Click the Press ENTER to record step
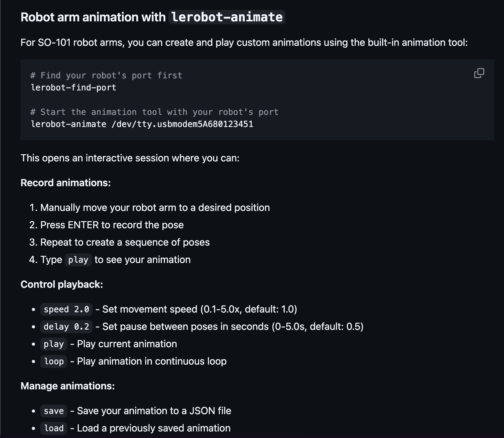Viewport: 504px width, 438px height. tap(112, 225)
